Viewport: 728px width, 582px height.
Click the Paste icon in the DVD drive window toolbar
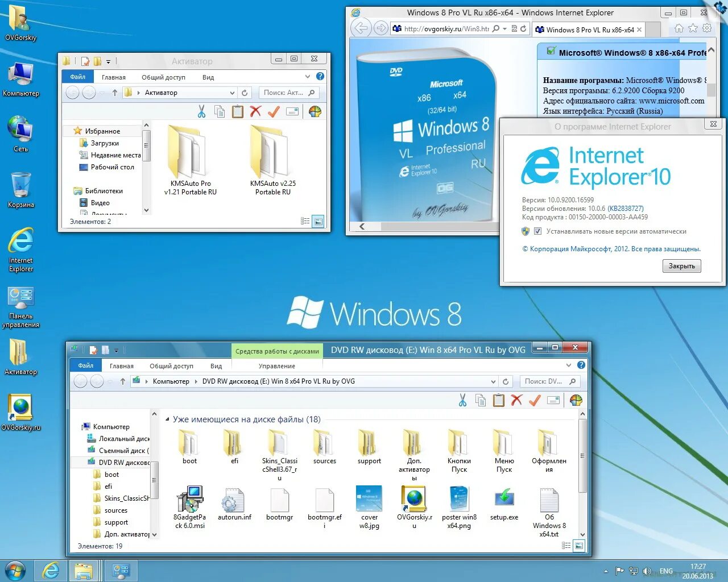pos(499,400)
